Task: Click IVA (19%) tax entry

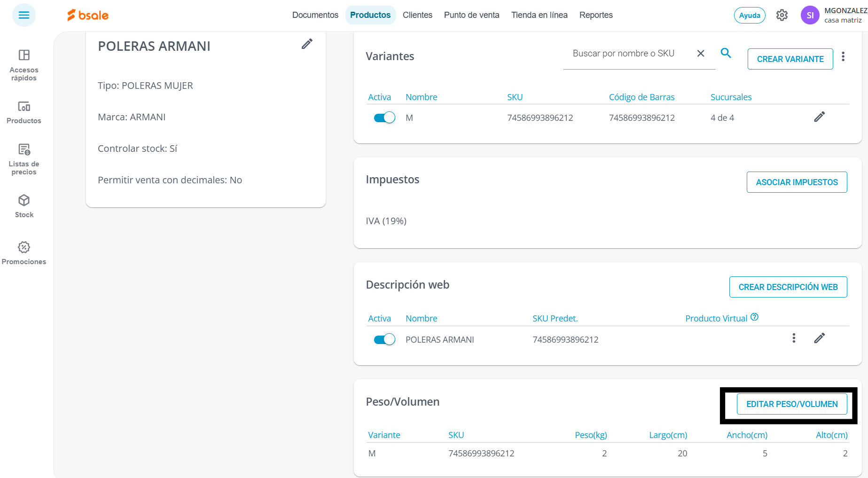Action: 386,221
